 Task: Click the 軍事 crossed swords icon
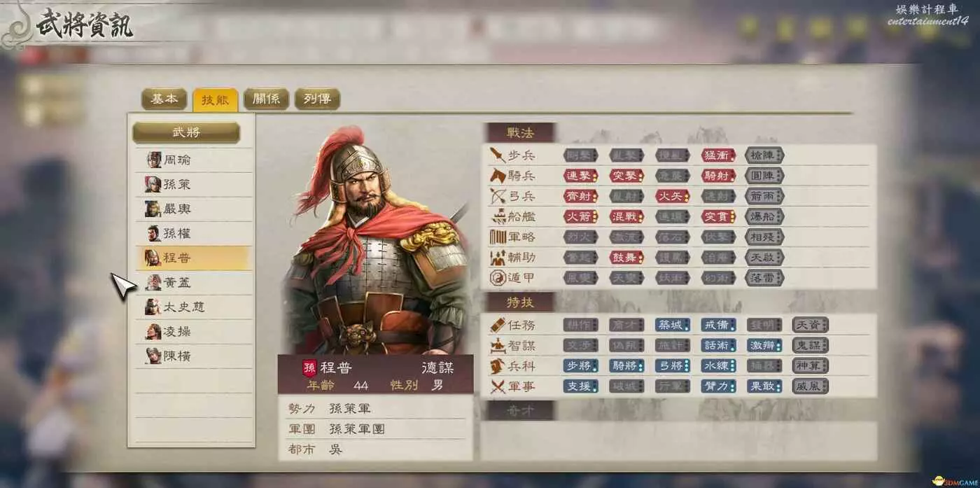coord(498,386)
